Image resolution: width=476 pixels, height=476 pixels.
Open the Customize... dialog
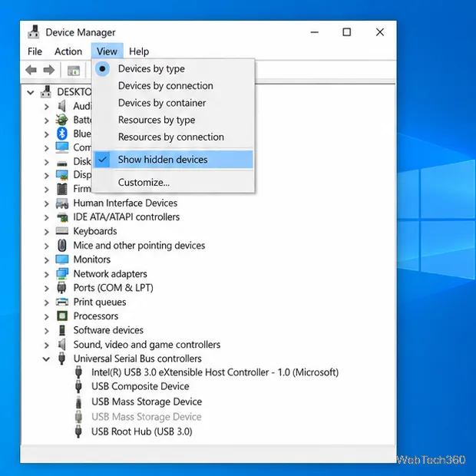tap(174, 182)
